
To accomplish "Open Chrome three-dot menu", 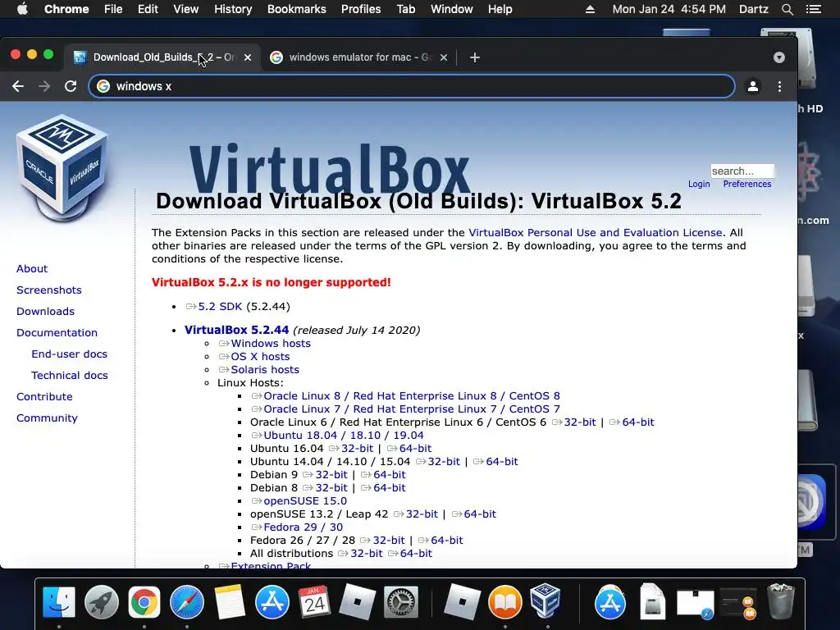I will [779, 86].
